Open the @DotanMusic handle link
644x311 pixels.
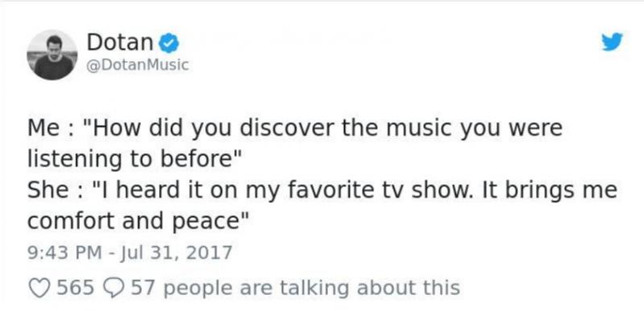coord(138,64)
